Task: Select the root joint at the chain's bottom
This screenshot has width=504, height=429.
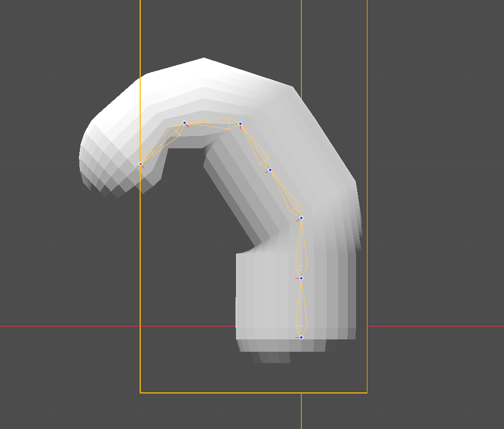Action: coord(301,337)
